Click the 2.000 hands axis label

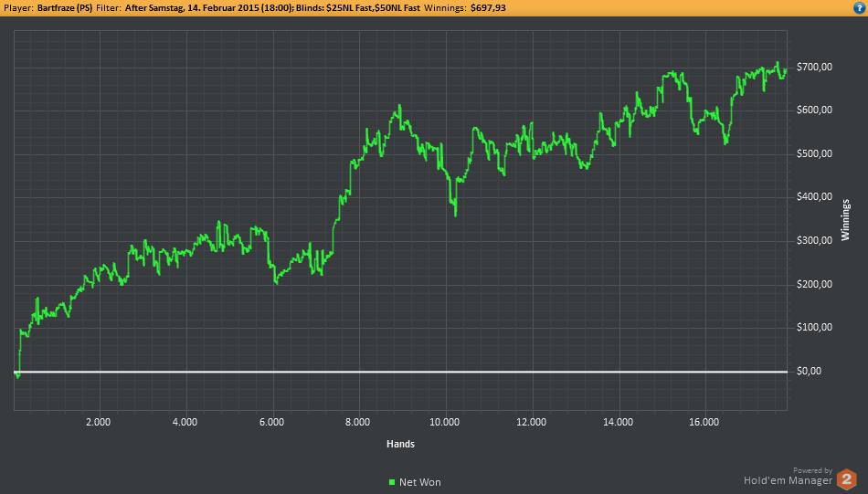98,422
